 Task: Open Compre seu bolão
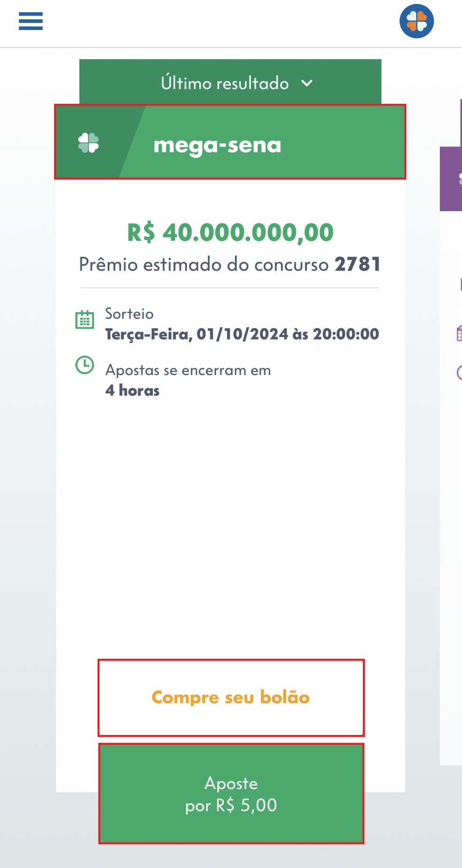231,698
